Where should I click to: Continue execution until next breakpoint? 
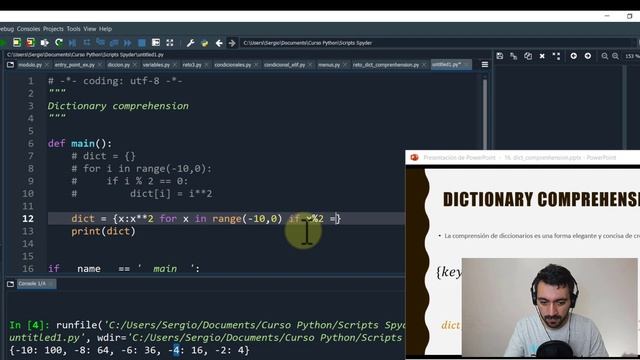(x=128, y=42)
